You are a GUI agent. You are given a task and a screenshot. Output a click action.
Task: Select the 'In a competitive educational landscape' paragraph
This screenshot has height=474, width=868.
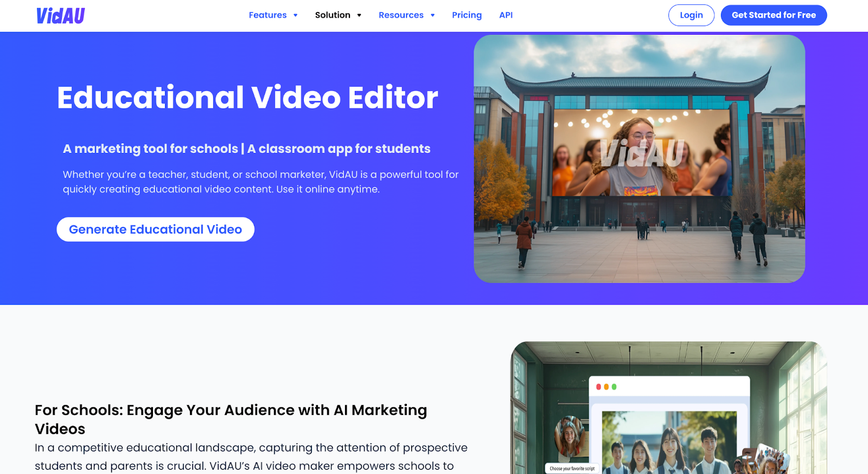pyautogui.click(x=251, y=457)
